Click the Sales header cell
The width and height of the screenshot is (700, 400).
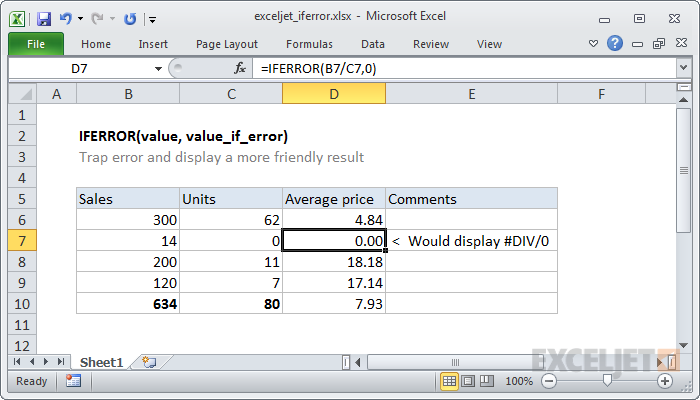click(x=128, y=199)
